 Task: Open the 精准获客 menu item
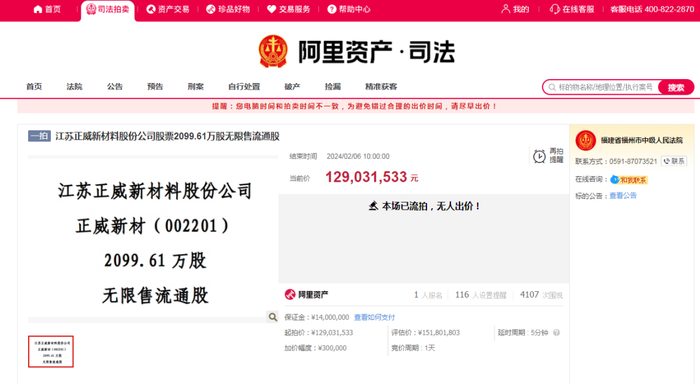coord(381,87)
